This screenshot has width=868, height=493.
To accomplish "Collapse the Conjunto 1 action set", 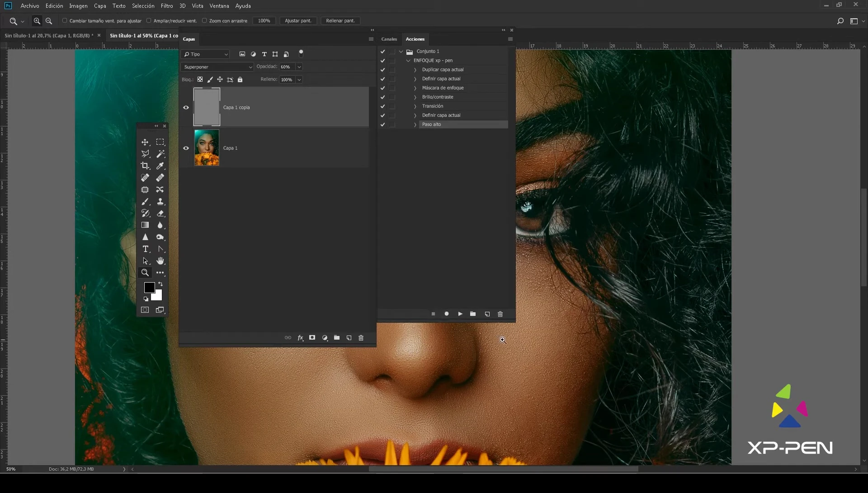I will (401, 52).
